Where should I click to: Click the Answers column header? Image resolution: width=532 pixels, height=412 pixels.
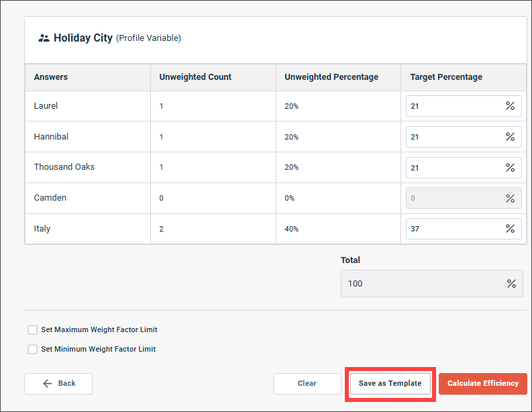[x=88, y=77]
